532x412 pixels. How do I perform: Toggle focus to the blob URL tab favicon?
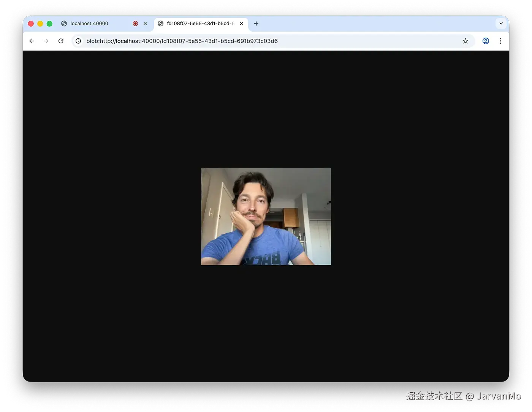pos(160,23)
